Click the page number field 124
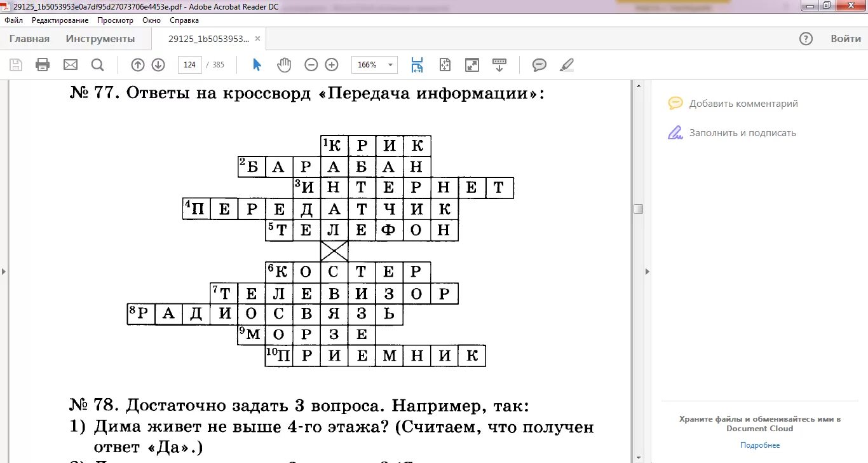This screenshot has height=463, width=868. [x=190, y=64]
